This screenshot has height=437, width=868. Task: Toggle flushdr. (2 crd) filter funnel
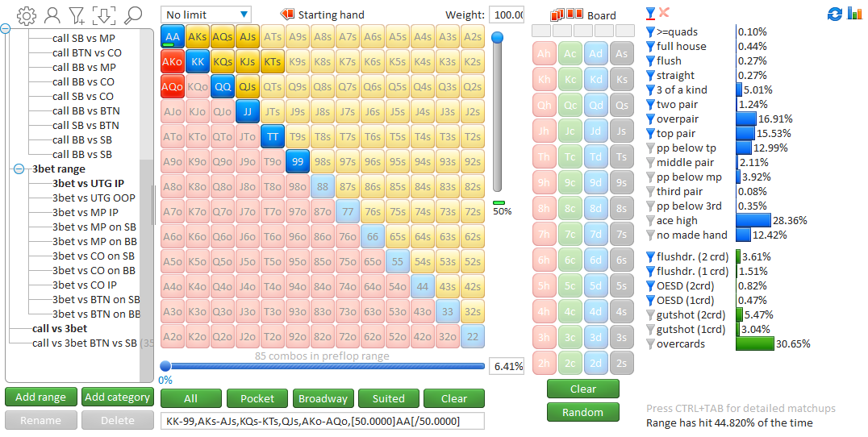(651, 256)
